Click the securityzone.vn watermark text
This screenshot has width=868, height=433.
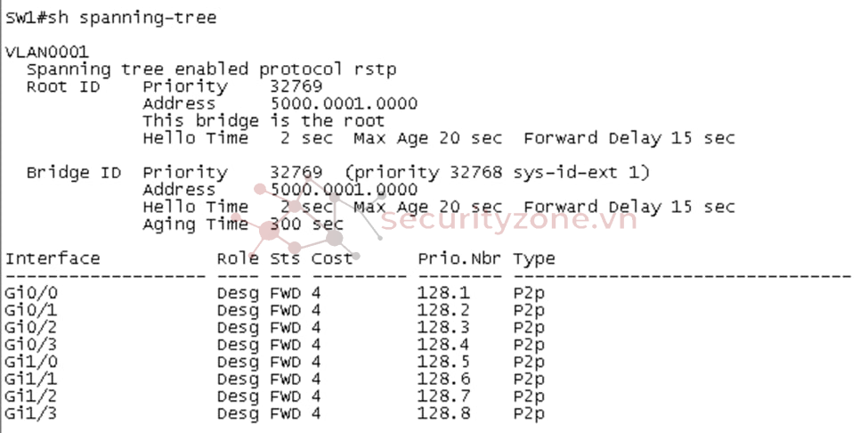[509, 220]
